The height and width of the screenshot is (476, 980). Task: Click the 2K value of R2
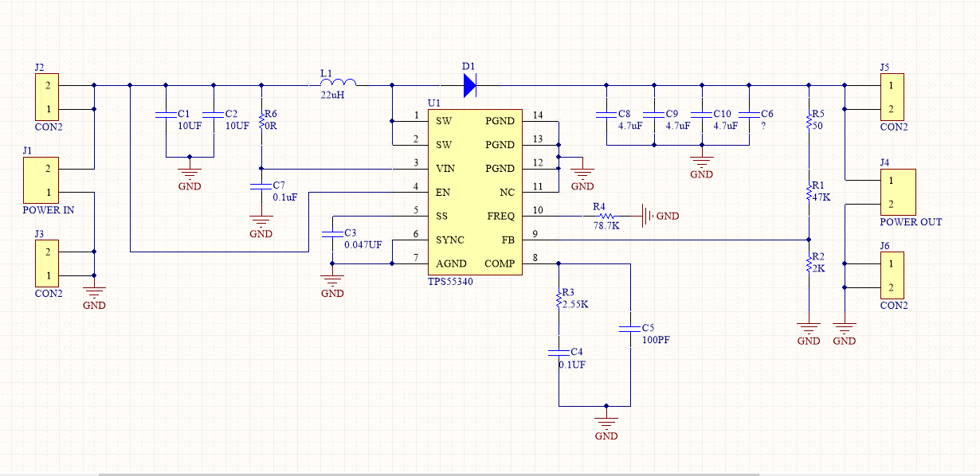818,268
